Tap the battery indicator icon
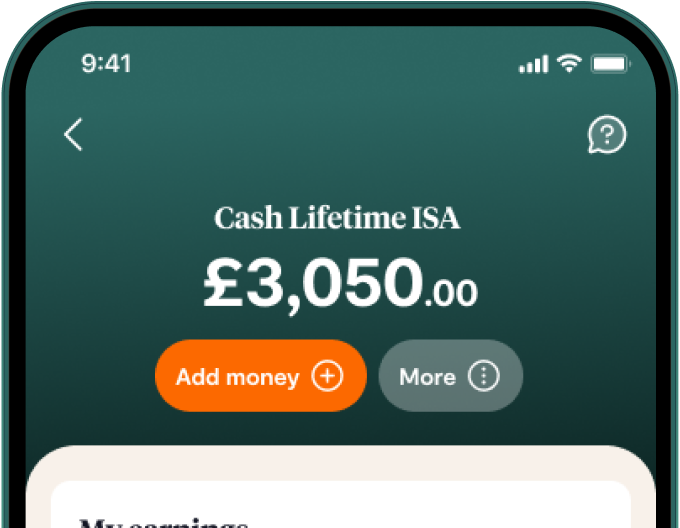Viewport: 680px width, 528px height. (x=609, y=64)
